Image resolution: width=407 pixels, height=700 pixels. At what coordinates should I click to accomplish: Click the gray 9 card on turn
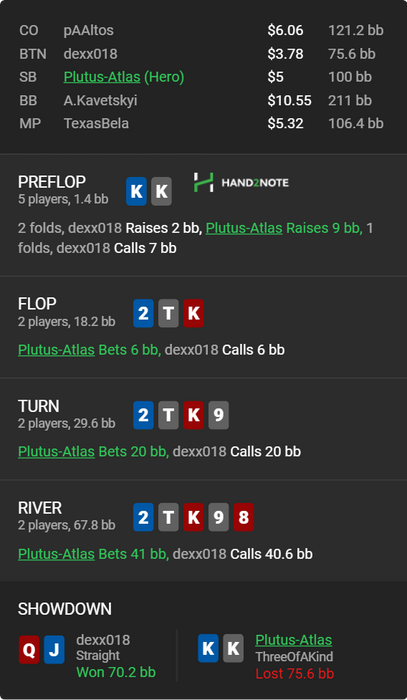218,415
